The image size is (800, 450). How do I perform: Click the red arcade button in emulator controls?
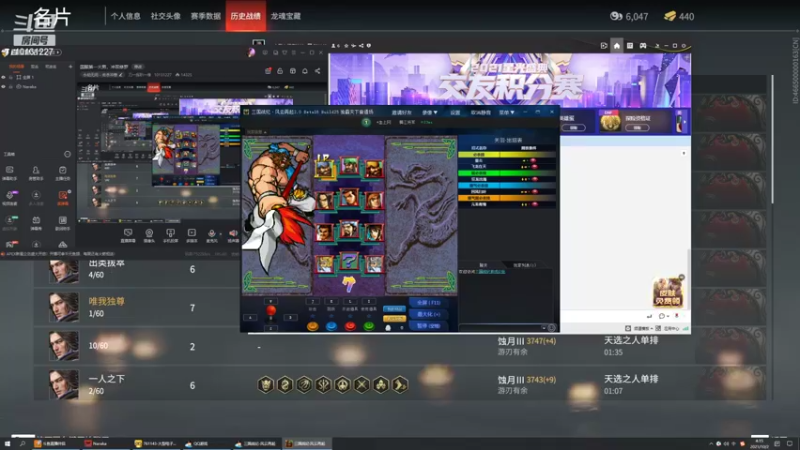(x=350, y=326)
